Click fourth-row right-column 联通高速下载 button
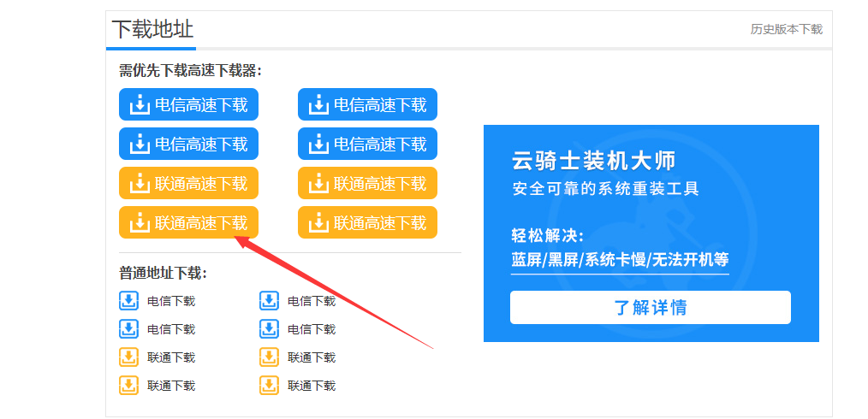Screen dimensions: 868x419 tap(367, 222)
